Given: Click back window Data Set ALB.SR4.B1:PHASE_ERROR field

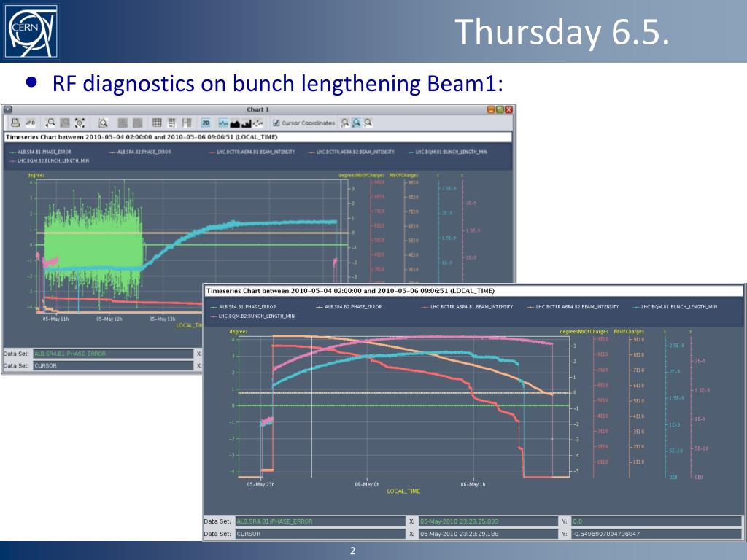Looking at the screenshot, I should click(113, 354).
